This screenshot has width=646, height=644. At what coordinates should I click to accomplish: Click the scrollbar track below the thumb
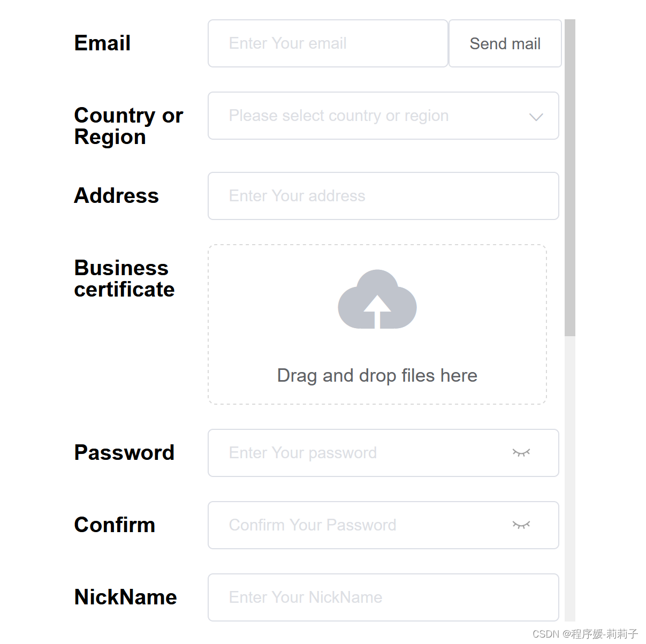click(x=570, y=479)
